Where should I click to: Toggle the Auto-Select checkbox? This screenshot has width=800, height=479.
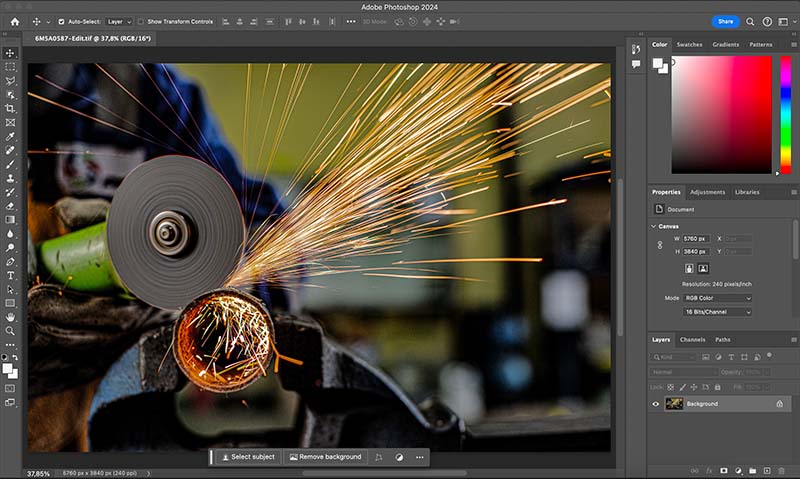point(62,21)
